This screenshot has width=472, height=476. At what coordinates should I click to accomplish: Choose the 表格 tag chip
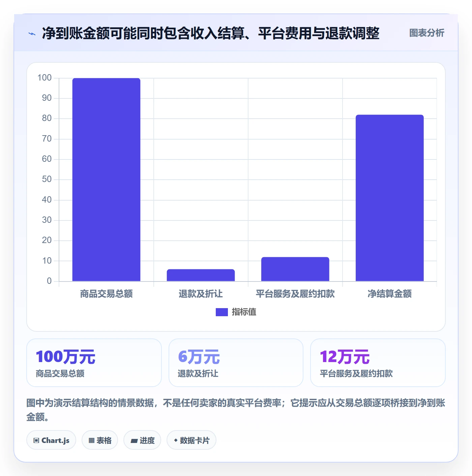(100, 440)
